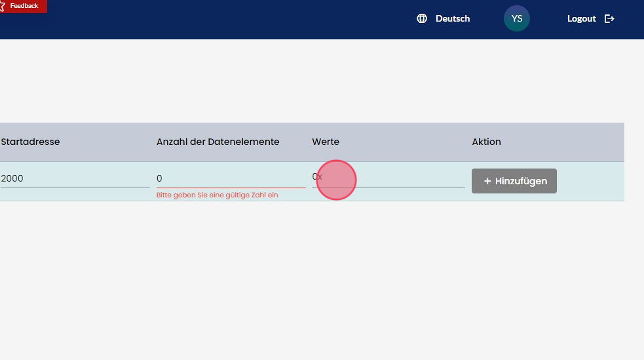The height and width of the screenshot is (360, 644).
Task: Click the Anzahl der Datenelemente header
Action: [218, 142]
